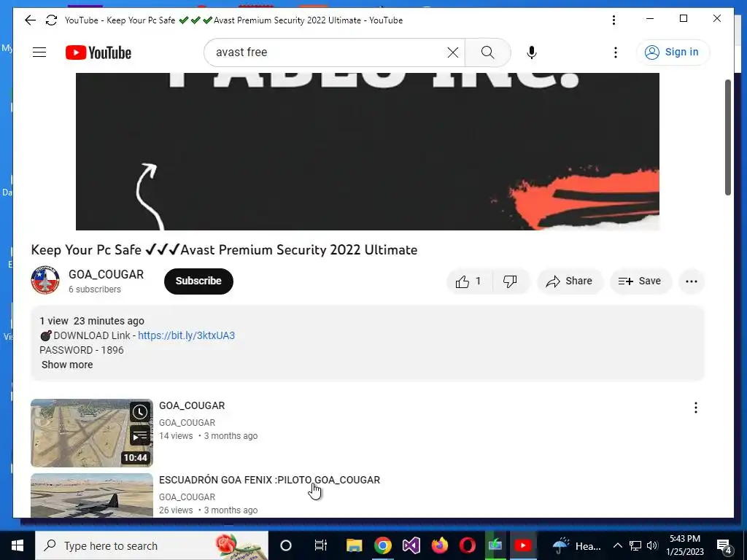
Task: Go back with the window back arrow
Action: coord(30,20)
